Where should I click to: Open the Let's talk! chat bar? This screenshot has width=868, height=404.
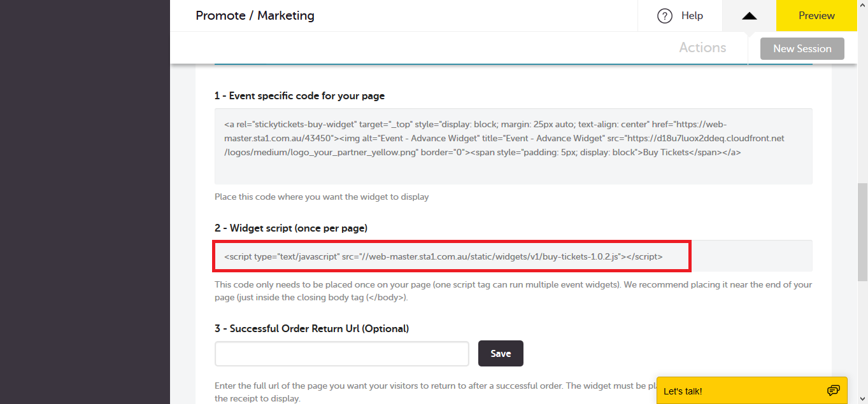[751, 391]
